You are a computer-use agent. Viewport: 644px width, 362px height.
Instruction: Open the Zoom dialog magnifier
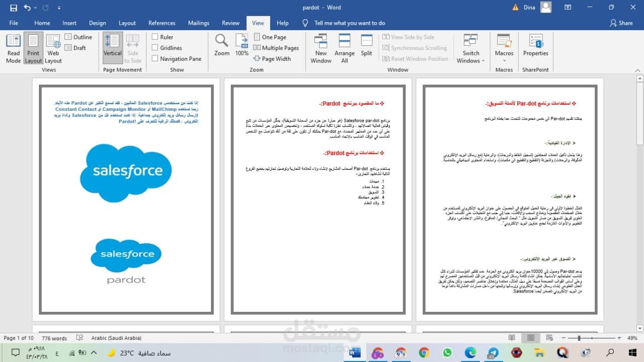click(x=222, y=45)
